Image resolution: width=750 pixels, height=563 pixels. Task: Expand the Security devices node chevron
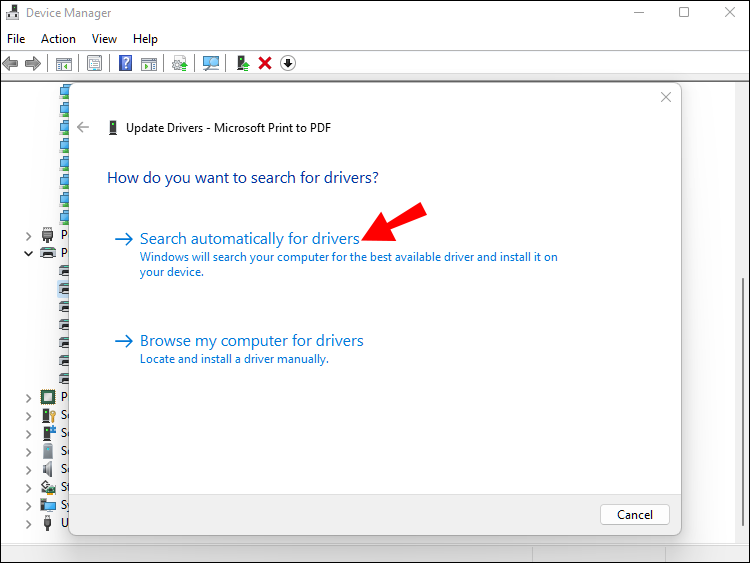pos(28,416)
